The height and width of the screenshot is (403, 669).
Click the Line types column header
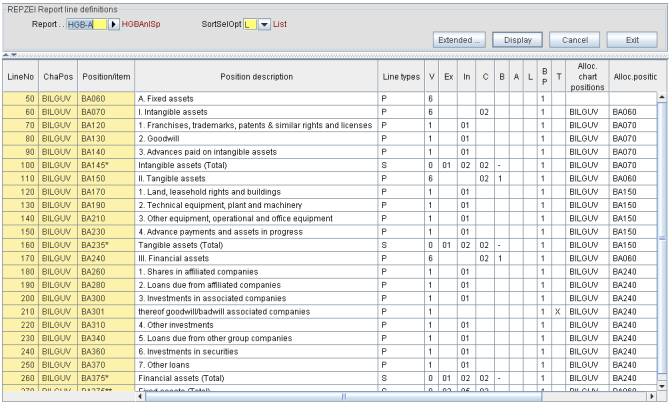(x=401, y=77)
